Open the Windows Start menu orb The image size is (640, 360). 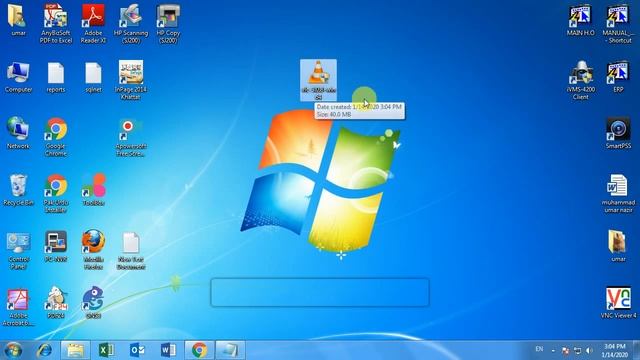click(x=13, y=350)
